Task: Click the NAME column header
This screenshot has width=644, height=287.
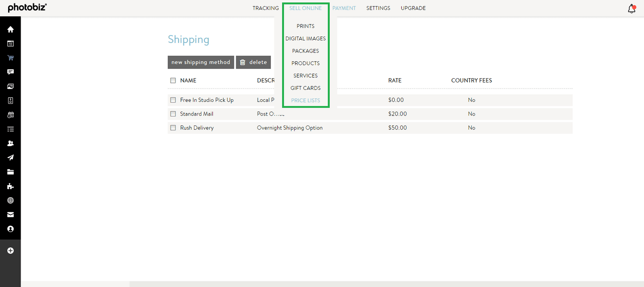Action: (x=188, y=80)
